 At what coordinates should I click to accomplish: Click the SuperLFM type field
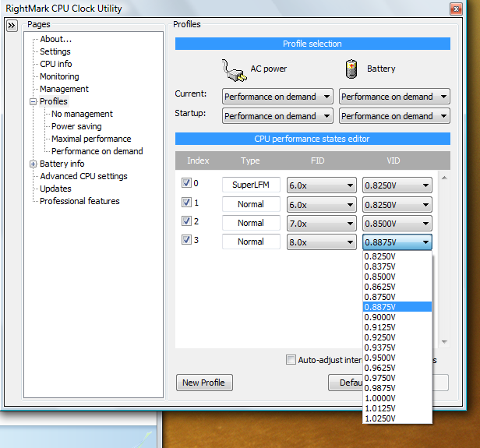pos(251,185)
